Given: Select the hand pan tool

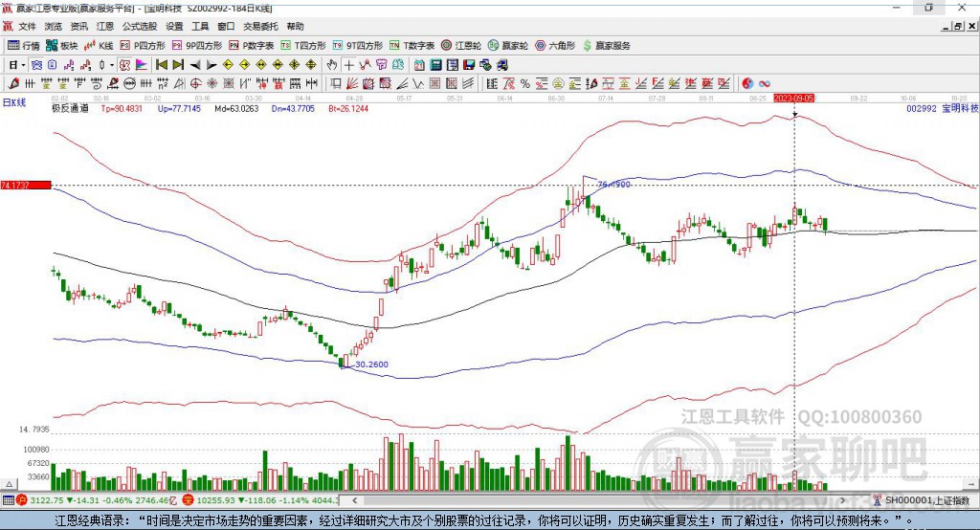Looking at the screenshot, I should [x=331, y=65].
